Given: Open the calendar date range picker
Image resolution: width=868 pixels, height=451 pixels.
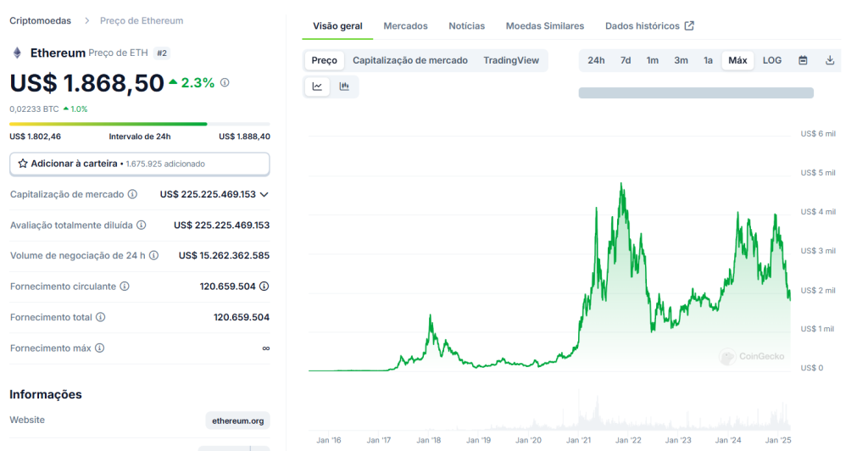Looking at the screenshot, I should pos(803,60).
